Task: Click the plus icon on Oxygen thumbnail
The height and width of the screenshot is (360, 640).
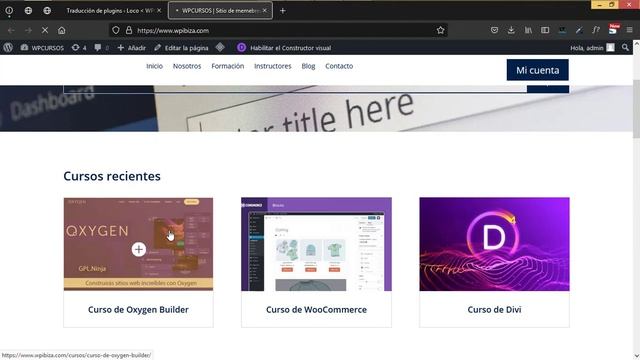Action: 139,249
